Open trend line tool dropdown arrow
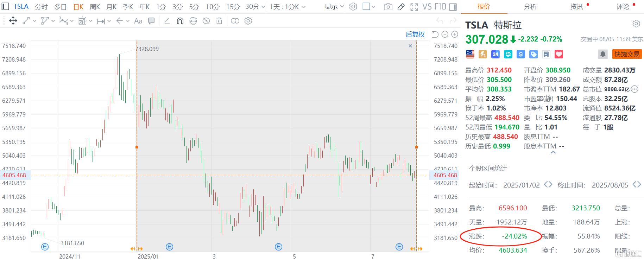The height and width of the screenshot is (260, 644). (34, 21)
